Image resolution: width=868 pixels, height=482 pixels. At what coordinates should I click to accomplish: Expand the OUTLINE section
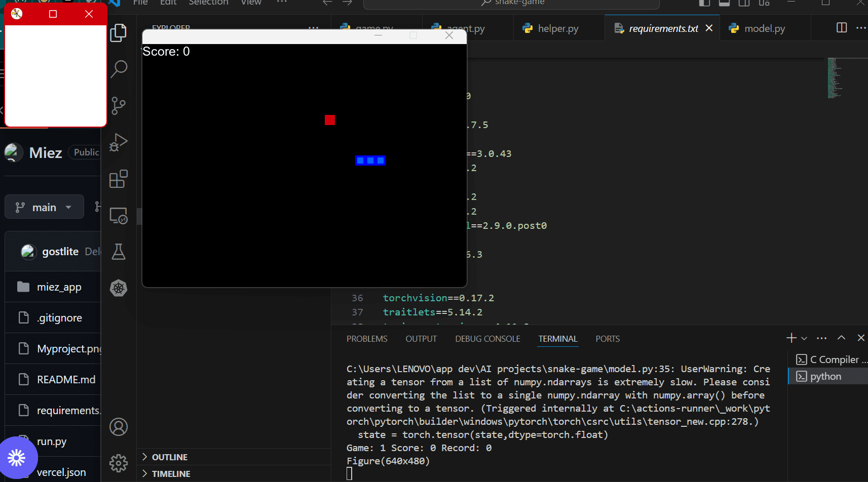coord(169,457)
